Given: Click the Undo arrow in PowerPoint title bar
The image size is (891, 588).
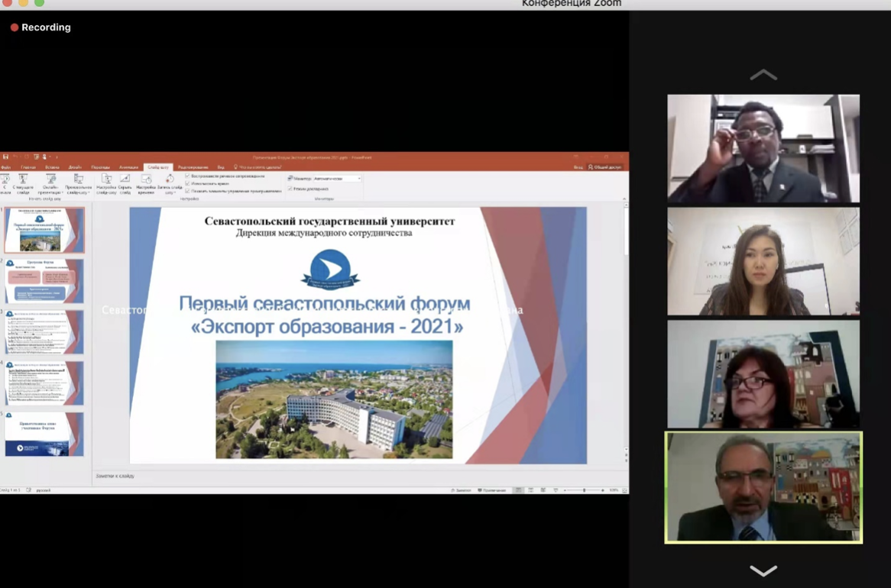Looking at the screenshot, I should 15,157.
